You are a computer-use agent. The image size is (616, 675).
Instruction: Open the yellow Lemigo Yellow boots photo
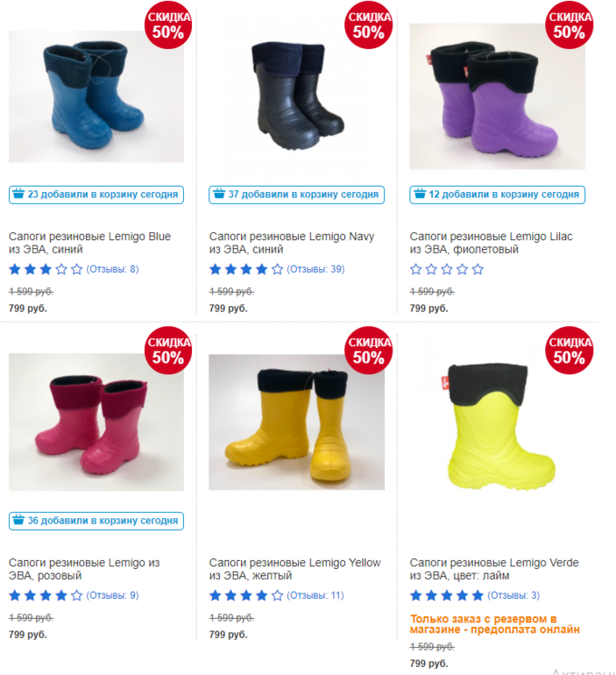click(x=297, y=422)
